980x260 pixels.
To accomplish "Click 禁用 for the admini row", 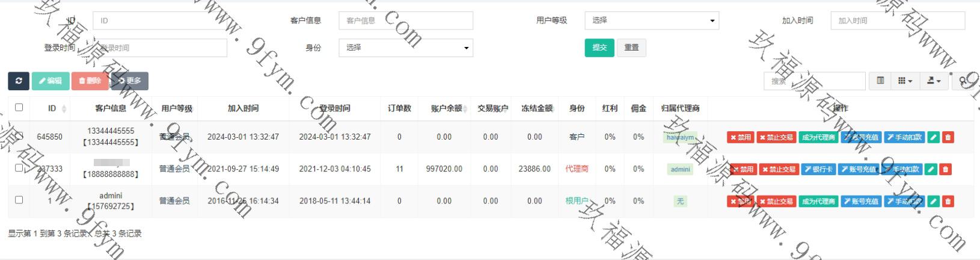I will [740, 202].
